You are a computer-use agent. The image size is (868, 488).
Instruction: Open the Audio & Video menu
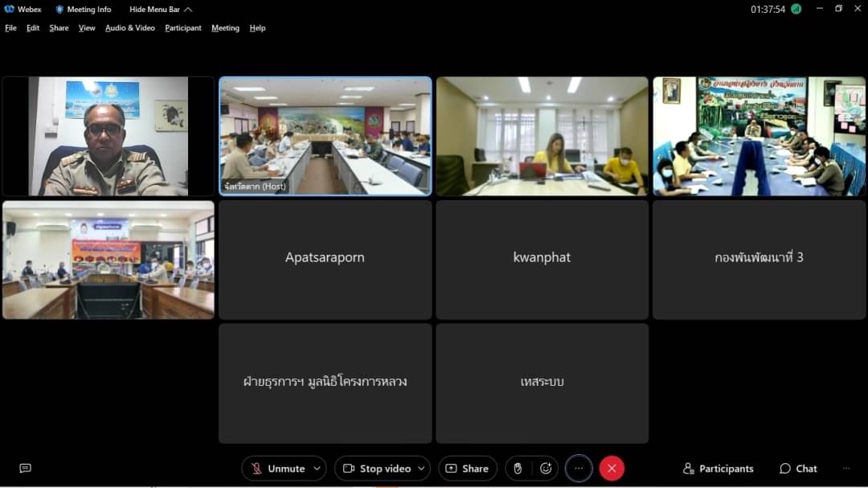click(x=130, y=27)
